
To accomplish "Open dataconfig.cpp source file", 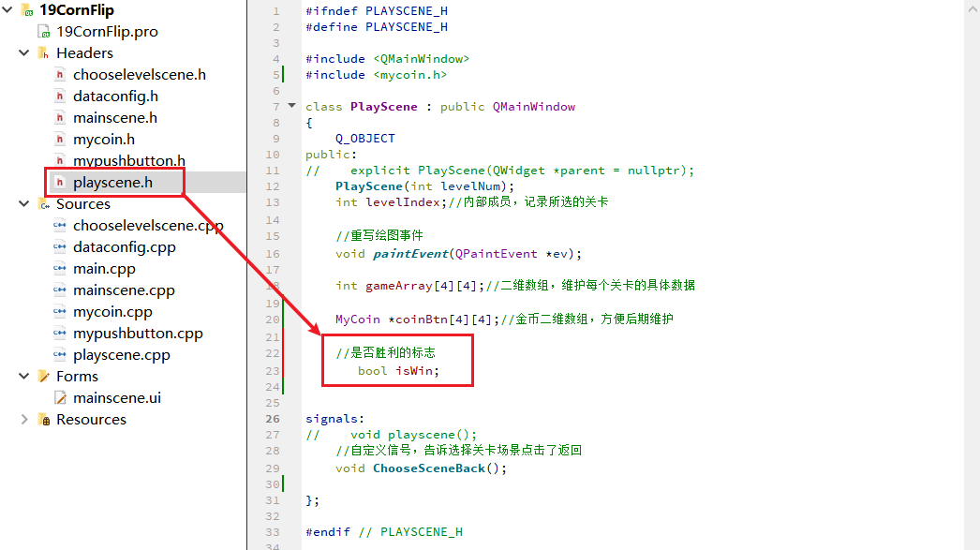I will click(125, 246).
